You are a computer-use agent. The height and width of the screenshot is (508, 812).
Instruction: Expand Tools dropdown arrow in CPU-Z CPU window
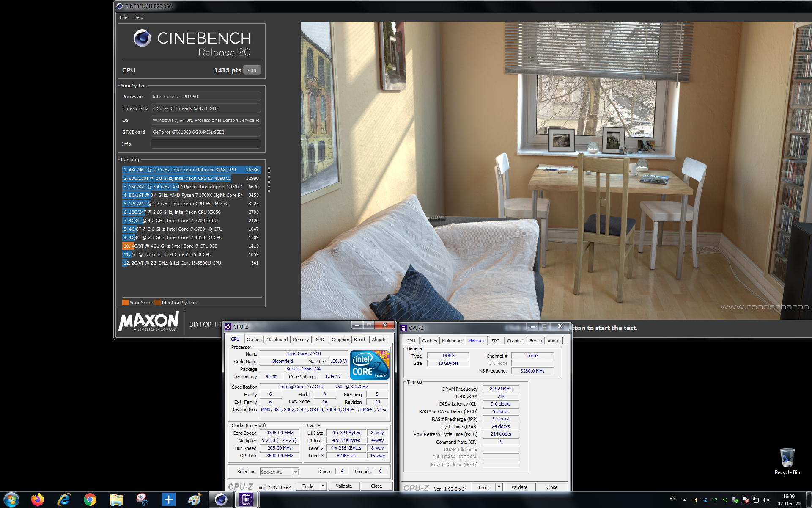point(323,486)
